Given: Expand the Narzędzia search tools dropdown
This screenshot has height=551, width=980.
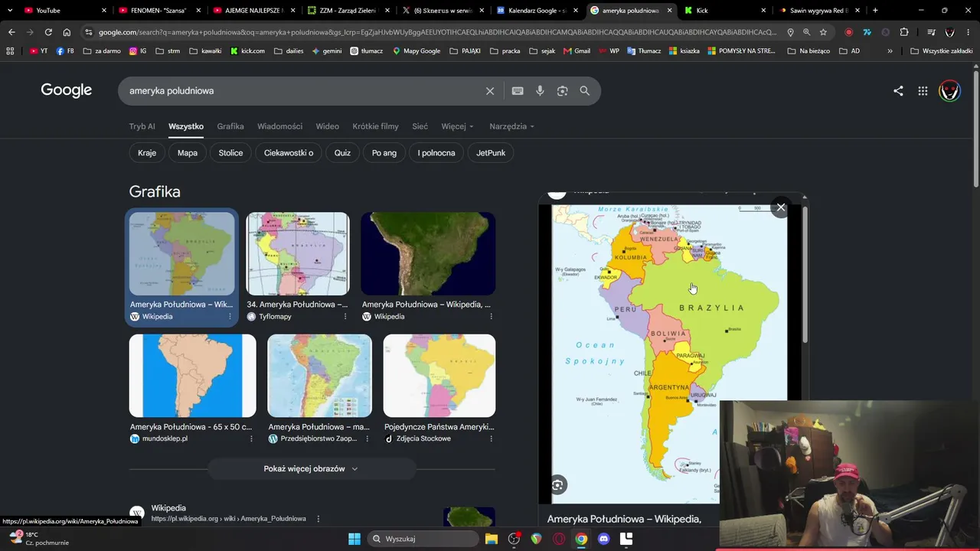Looking at the screenshot, I should [512, 126].
